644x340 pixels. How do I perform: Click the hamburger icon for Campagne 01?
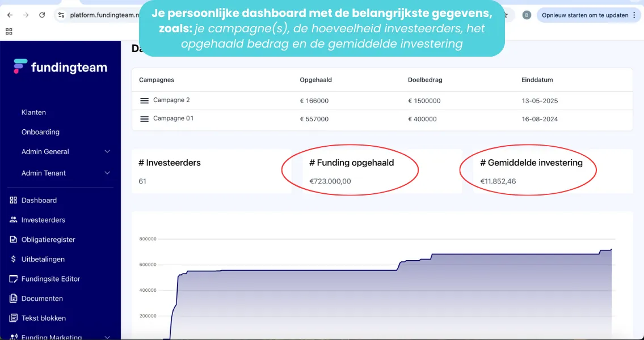(x=144, y=119)
